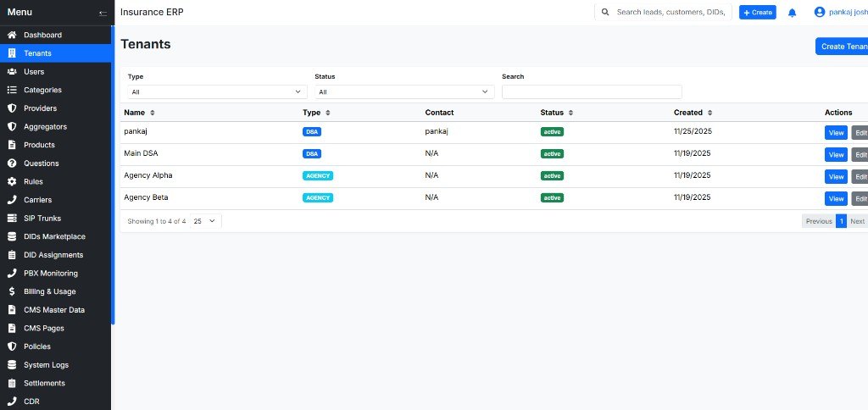Go to Providers menu entry

click(55, 108)
